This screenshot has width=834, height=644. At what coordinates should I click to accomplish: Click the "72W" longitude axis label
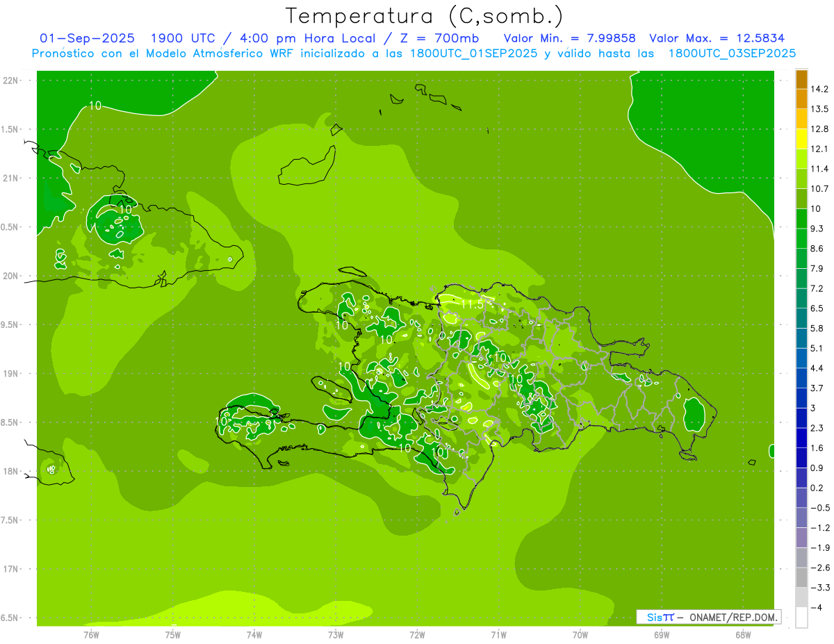pos(417,634)
